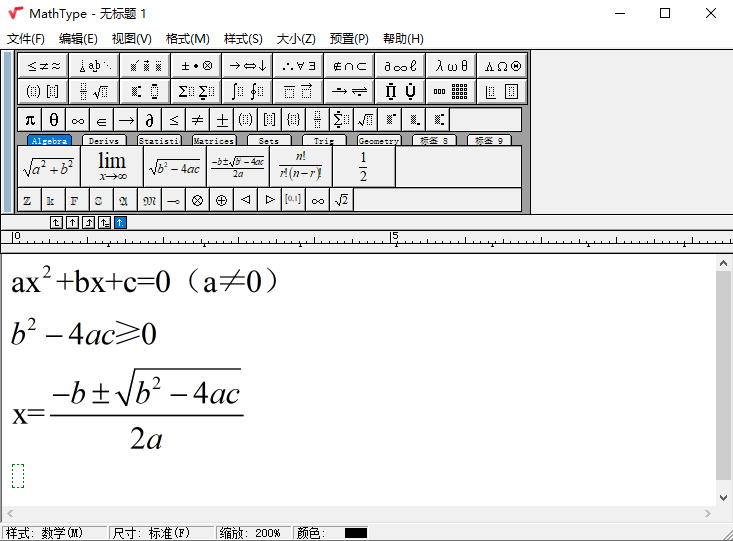Image resolution: width=733 pixels, height=541 pixels.
Task: Open the relational symbols palette (≤≠≈)
Action: (x=43, y=66)
